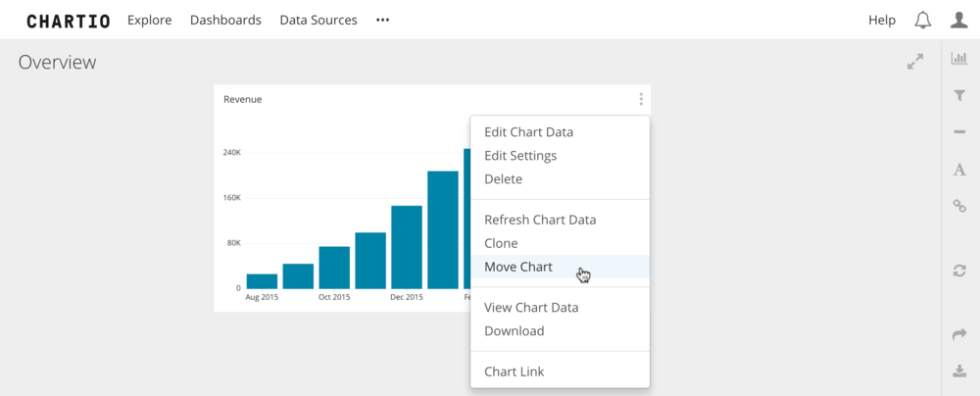Open Explore in the navigation bar

149,20
